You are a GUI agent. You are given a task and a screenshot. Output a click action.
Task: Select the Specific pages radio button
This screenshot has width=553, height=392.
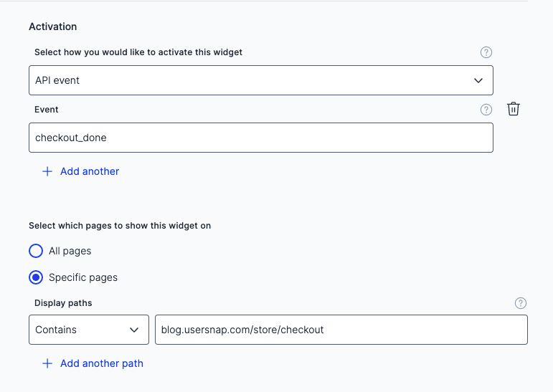pos(36,277)
